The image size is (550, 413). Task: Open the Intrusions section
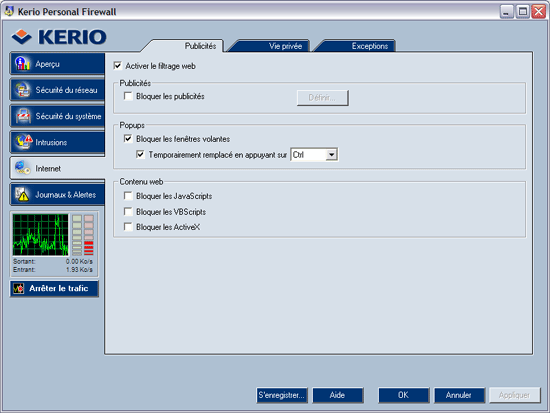coord(57,142)
